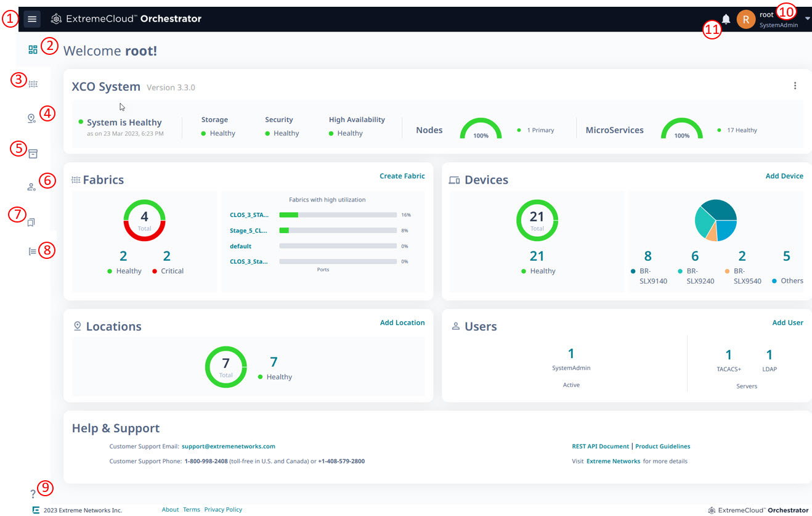Open the Dashboard icon in sidebar
The image size is (812, 516).
click(x=33, y=49)
